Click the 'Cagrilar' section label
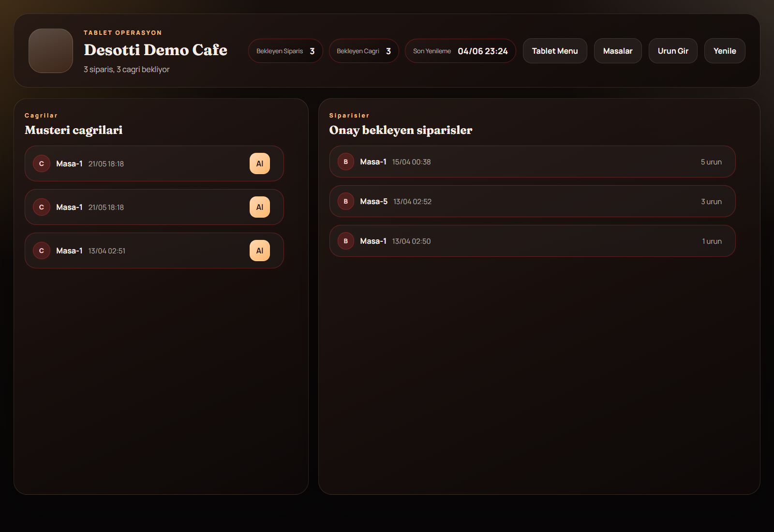This screenshot has height=532, width=774. (41, 116)
